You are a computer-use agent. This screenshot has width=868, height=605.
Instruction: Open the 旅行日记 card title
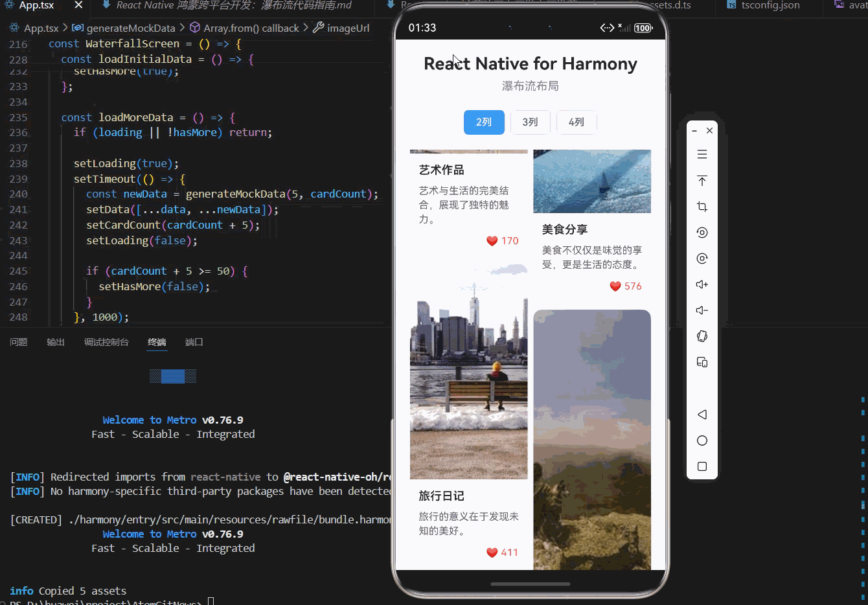pos(442,496)
